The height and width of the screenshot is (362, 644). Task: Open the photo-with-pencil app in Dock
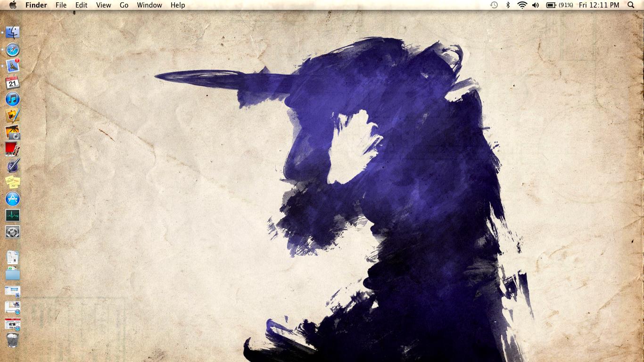tap(13, 116)
